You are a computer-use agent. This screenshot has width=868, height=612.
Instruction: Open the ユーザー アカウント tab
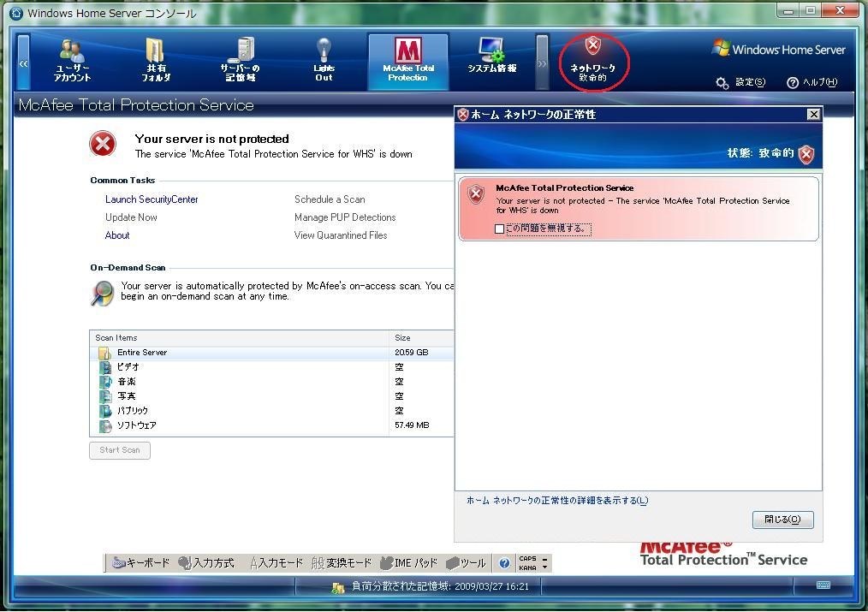point(72,61)
